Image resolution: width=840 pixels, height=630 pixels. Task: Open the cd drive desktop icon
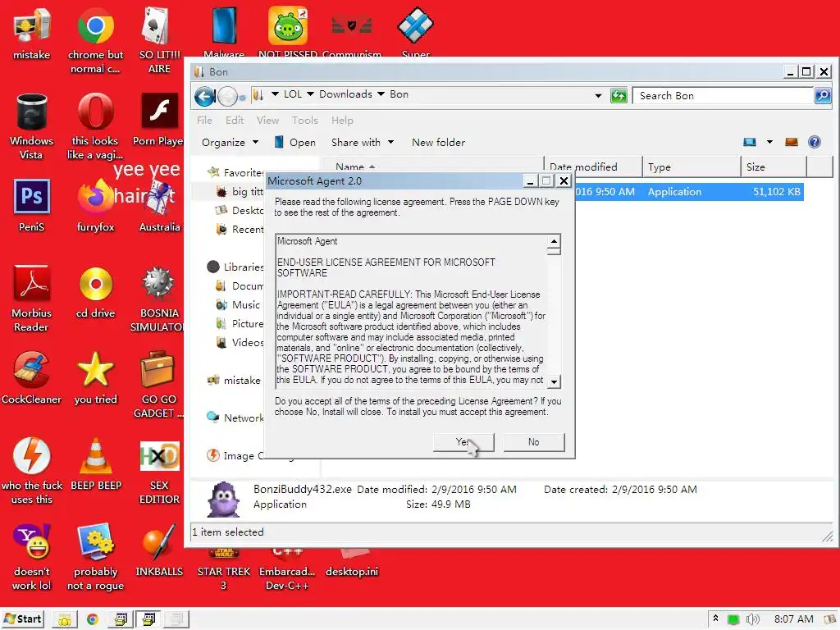coord(95,292)
